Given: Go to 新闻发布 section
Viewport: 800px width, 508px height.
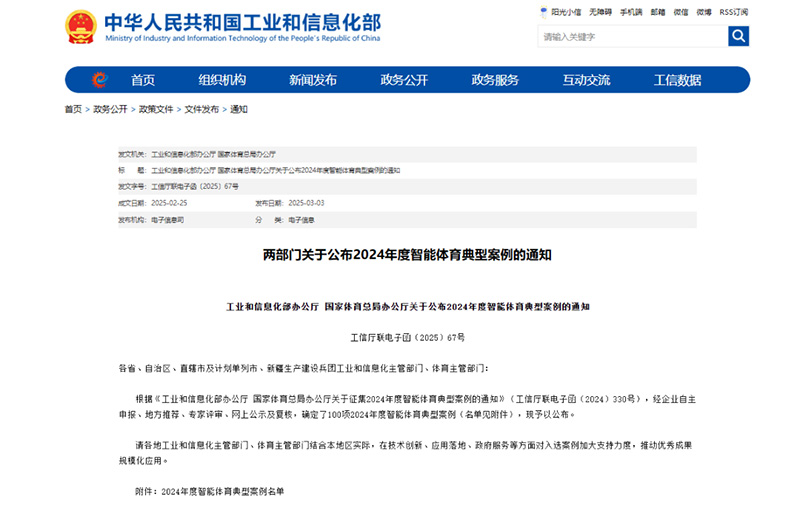Looking at the screenshot, I should pyautogui.click(x=313, y=80).
